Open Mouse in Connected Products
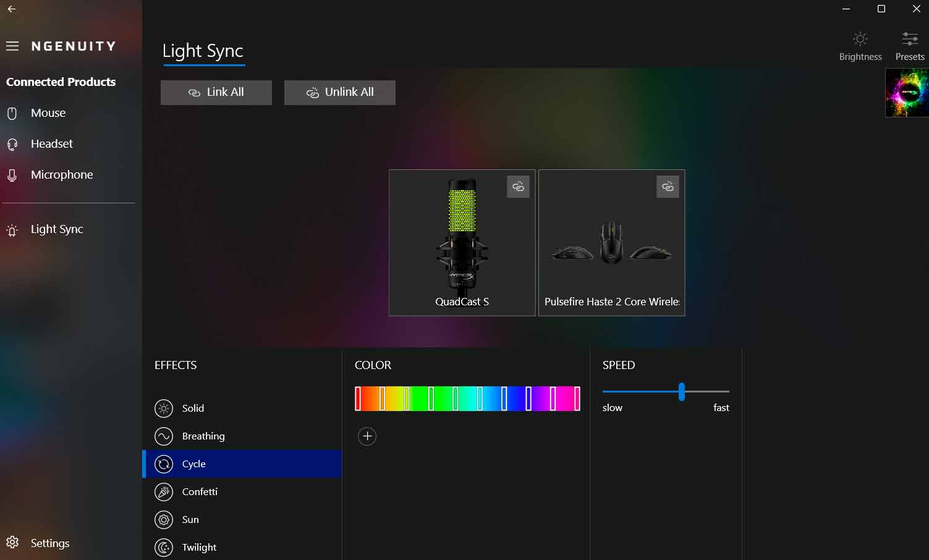Screen dimensions: 929x560 (48, 113)
